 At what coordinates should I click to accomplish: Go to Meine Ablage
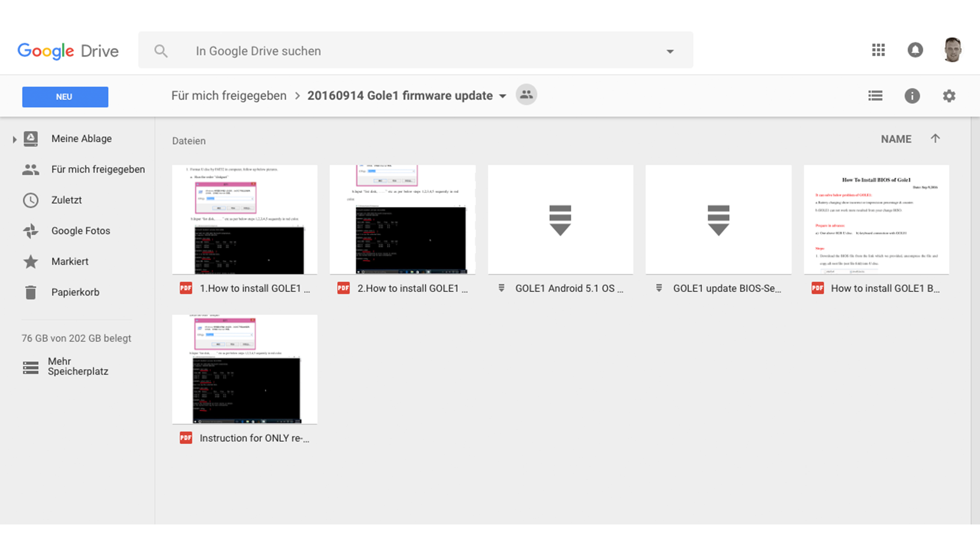click(x=82, y=139)
